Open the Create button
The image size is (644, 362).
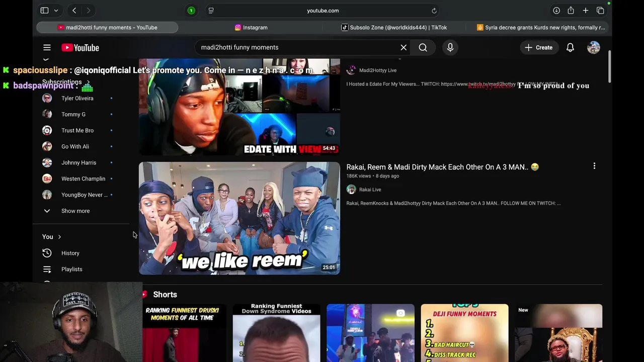(x=539, y=47)
